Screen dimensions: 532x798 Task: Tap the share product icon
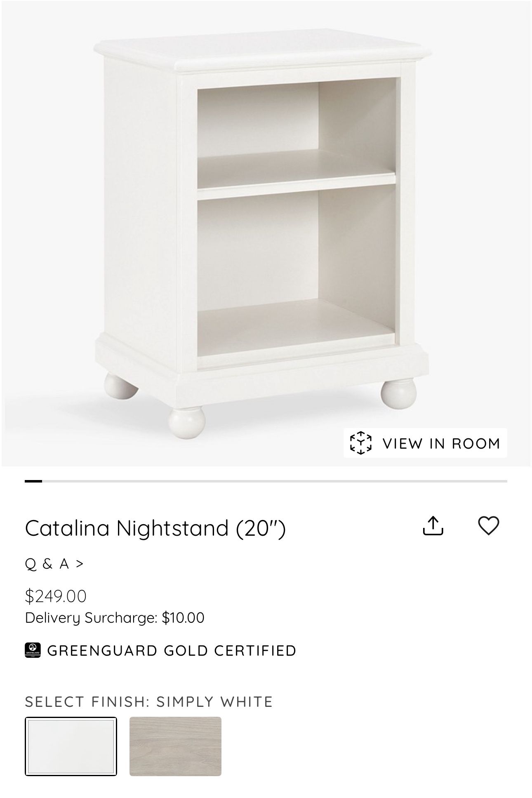(433, 526)
